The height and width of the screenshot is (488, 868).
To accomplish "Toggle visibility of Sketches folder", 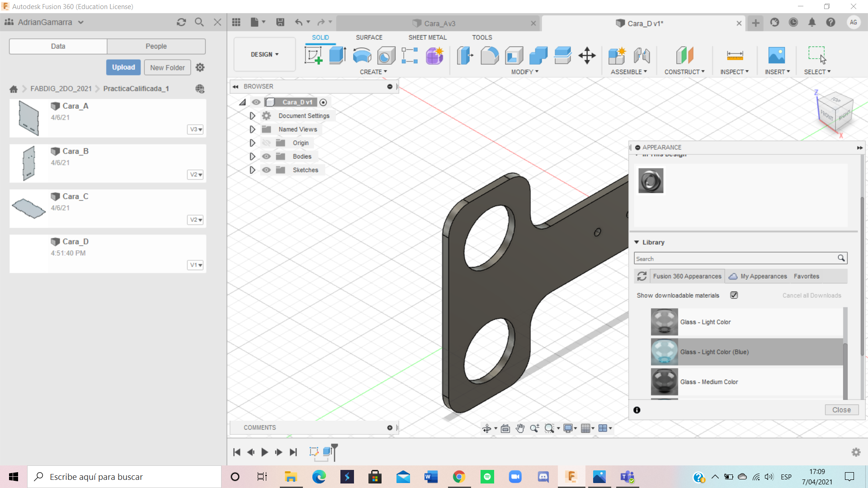I will pyautogui.click(x=266, y=170).
